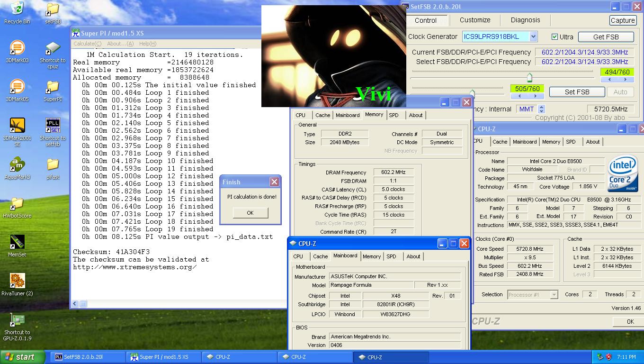
Task: Click OK in the Finish dialog
Action: (x=250, y=213)
